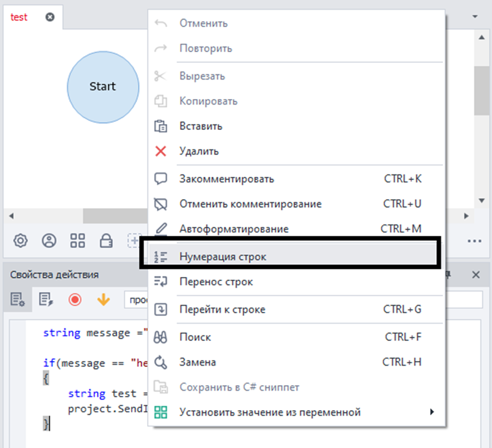
Task: Expand 'Установить значение из переменной' submenu
Action: (270, 412)
